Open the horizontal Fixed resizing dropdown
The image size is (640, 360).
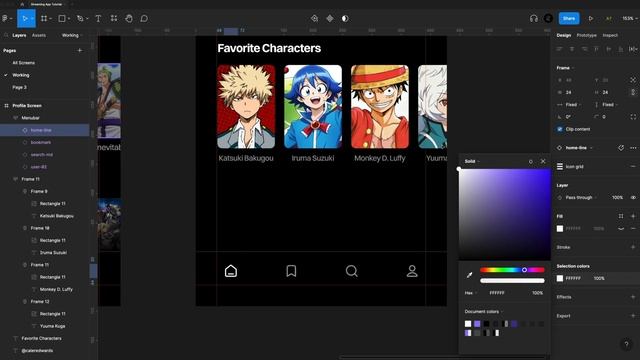(x=573, y=104)
